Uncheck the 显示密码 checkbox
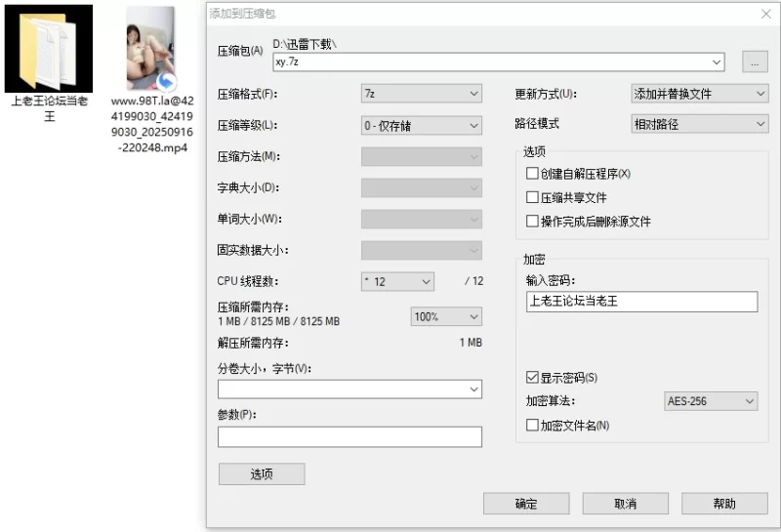This screenshot has height=532, width=781. [532, 377]
